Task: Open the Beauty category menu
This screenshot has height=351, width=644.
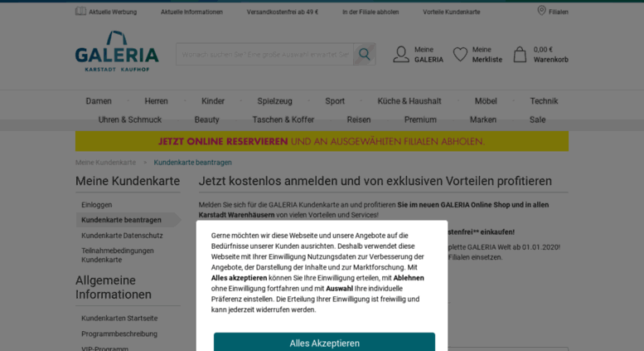Action: [206, 119]
